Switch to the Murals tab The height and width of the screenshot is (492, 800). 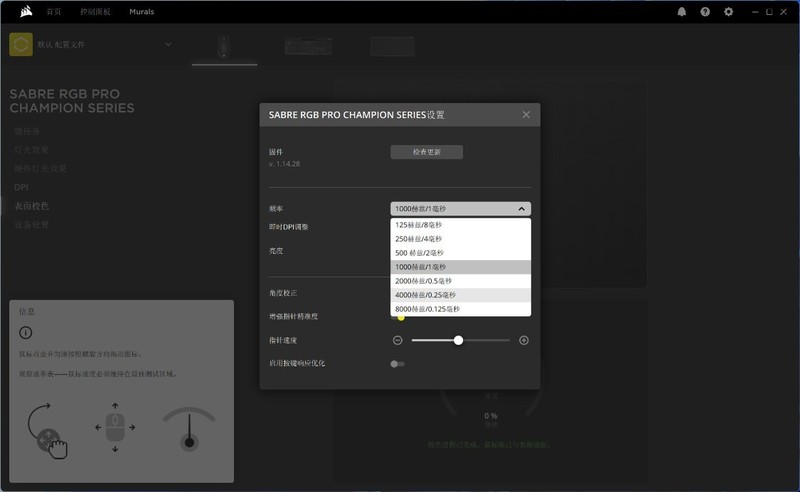(x=141, y=11)
